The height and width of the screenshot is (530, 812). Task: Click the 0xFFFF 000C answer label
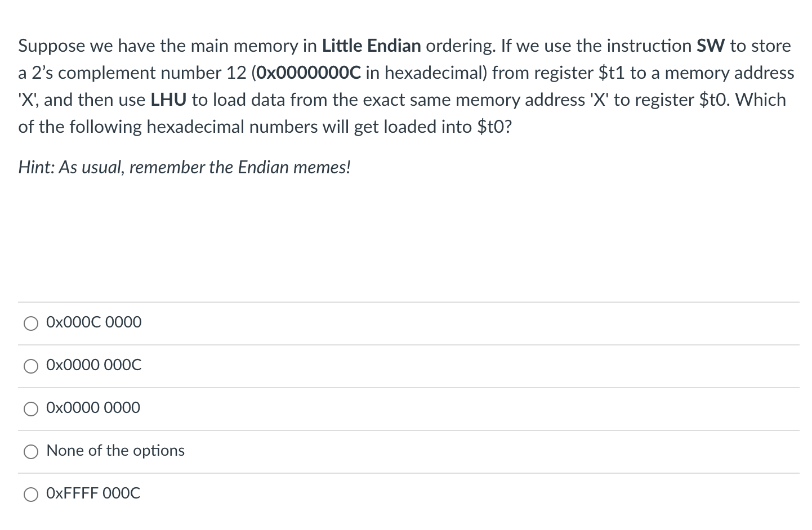click(x=93, y=493)
